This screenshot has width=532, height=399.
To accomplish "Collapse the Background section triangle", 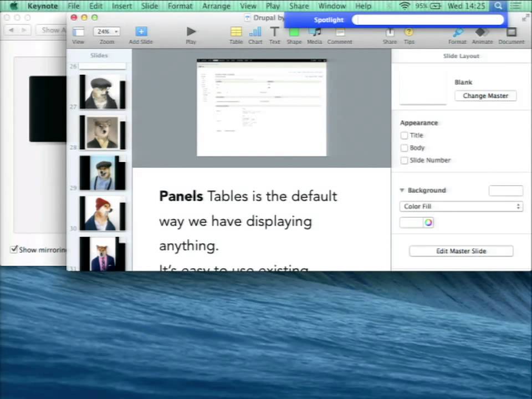I will click(x=402, y=190).
